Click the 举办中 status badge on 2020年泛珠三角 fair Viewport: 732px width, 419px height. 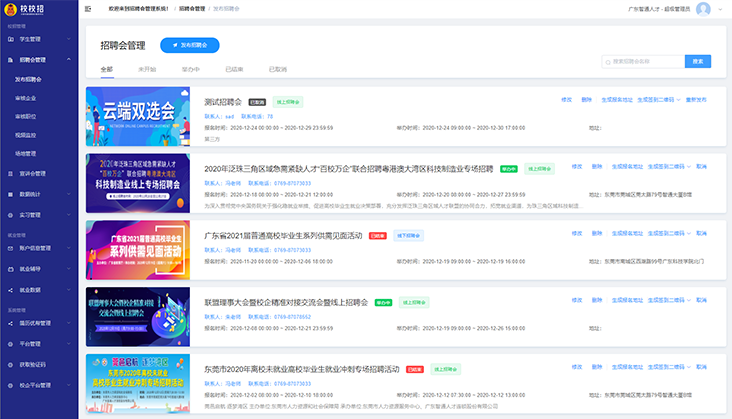coord(509,169)
